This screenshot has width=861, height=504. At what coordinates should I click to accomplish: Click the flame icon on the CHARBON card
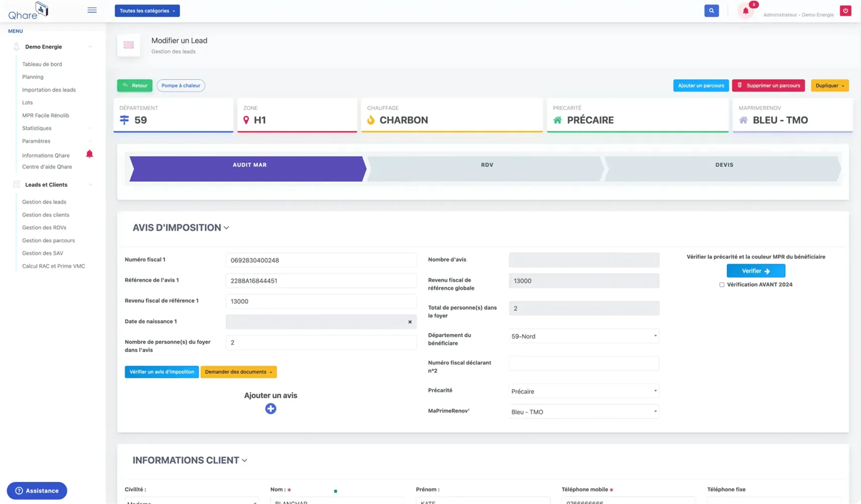coord(371,120)
